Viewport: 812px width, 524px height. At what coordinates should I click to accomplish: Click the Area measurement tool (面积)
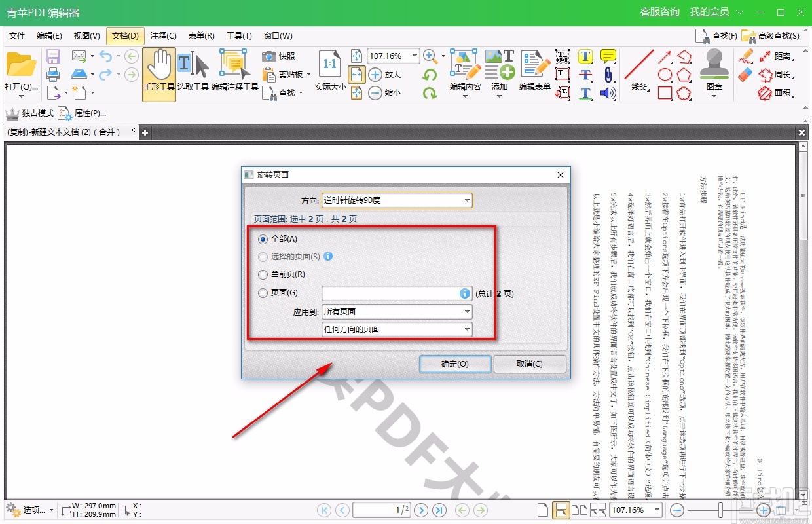[775, 93]
